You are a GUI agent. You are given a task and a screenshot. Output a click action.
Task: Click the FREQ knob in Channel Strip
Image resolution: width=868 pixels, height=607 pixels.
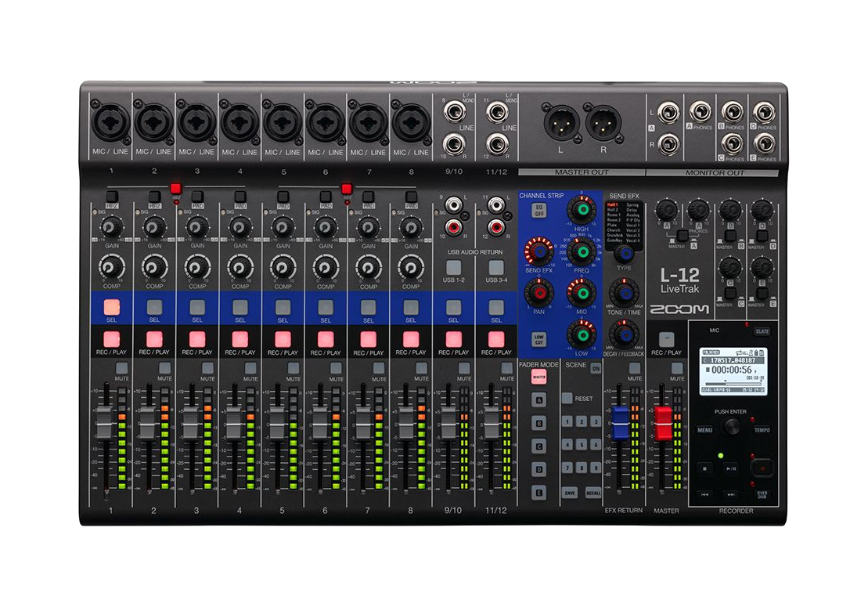pyautogui.click(x=582, y=252)
